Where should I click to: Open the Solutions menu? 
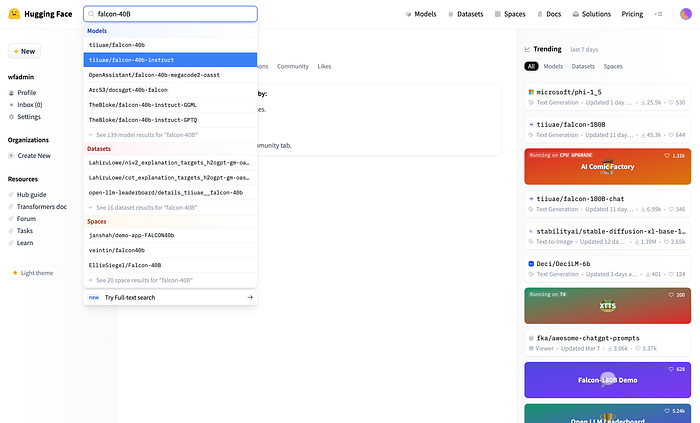tap(592, 14)
